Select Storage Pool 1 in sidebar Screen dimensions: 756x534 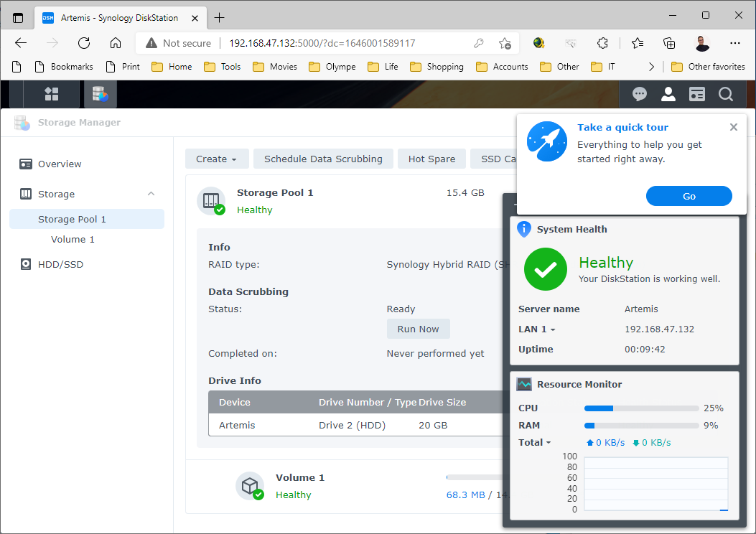[x=87, y=220]
